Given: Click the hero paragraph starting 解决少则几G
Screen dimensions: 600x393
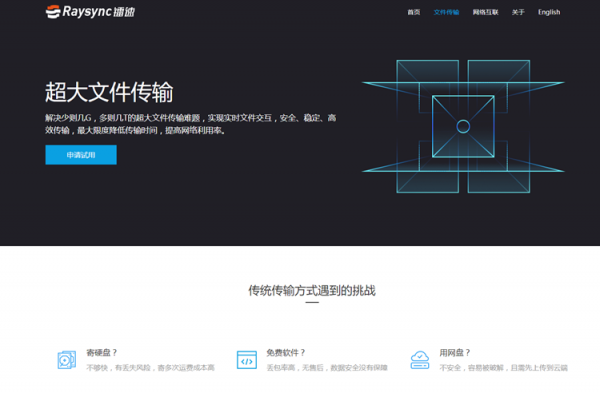Looking at the screenshot, I should pos(191,124).
